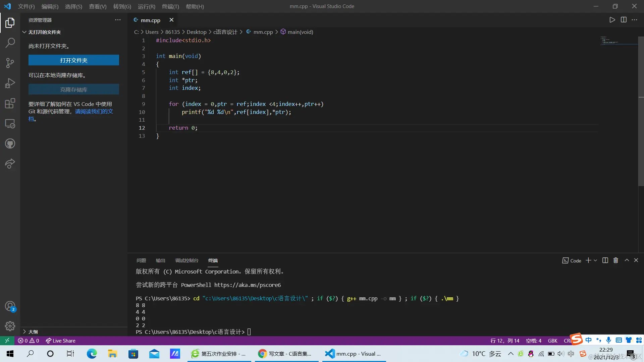Click the Run Code play button
Image resolution: width=644 pixels, height=362 pixels.
coord(612,20)
